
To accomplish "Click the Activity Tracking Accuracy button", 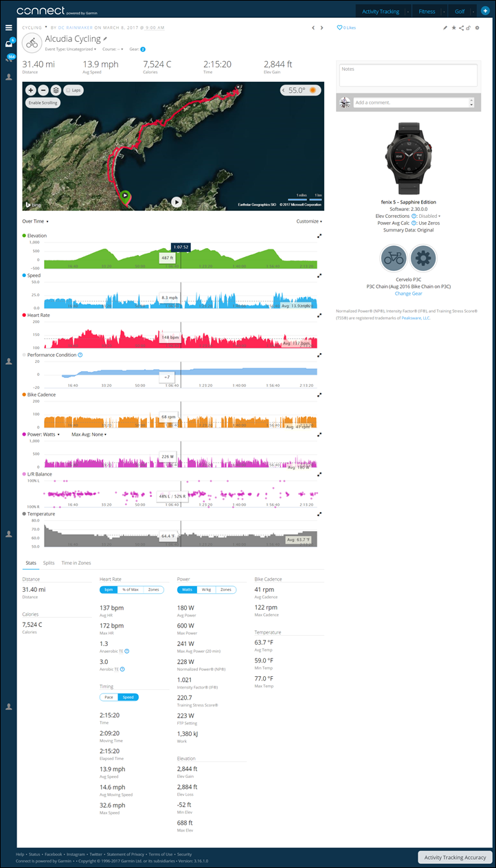I will [455, 857].
